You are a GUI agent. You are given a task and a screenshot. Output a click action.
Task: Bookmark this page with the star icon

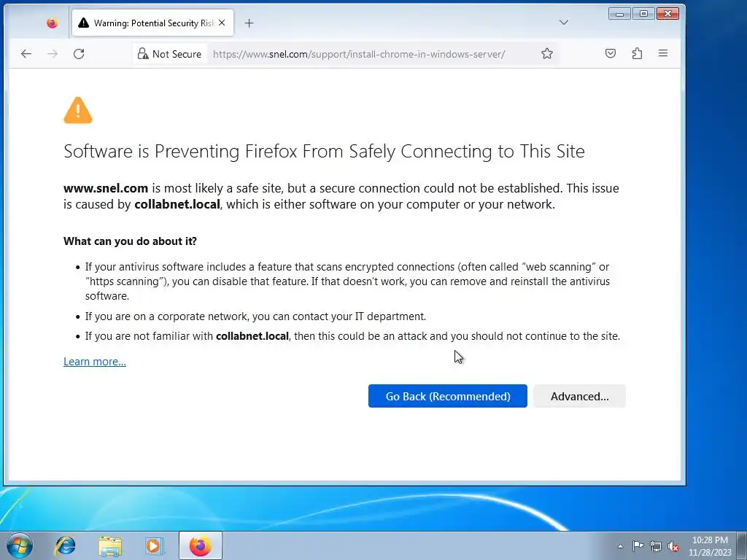click(547, 53)
